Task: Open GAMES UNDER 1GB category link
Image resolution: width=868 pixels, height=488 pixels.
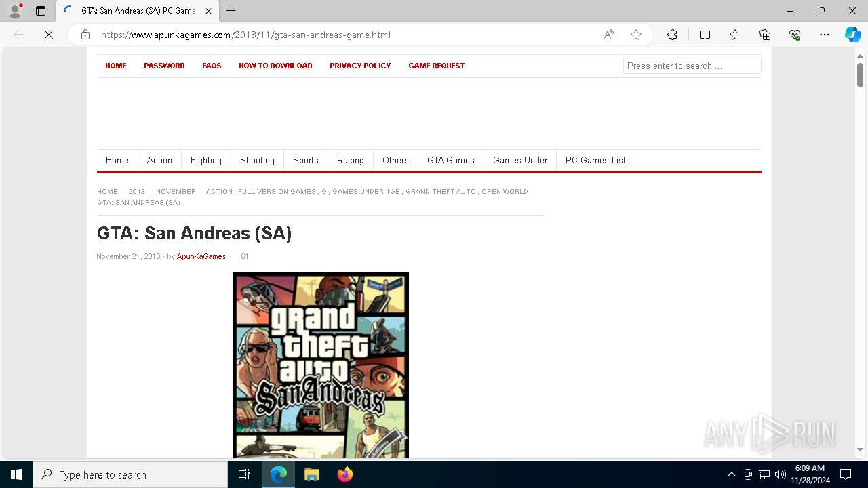Action: pos(366,191)
